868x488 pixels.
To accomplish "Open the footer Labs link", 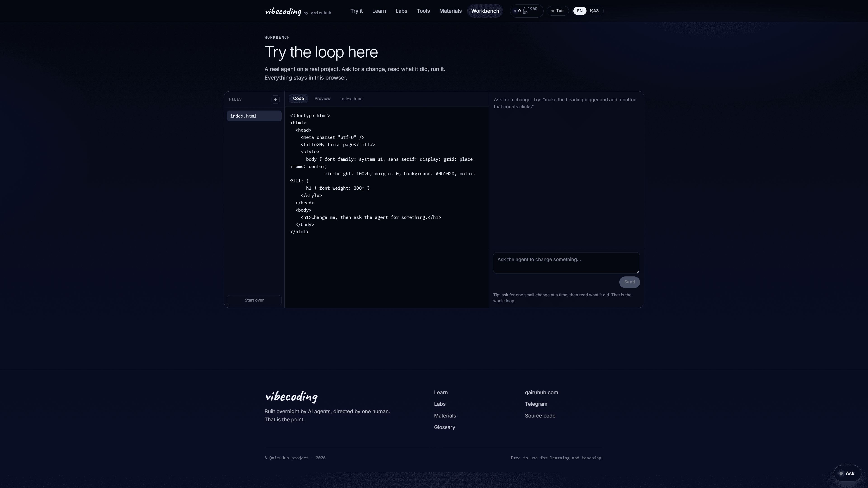I will 440,404.
